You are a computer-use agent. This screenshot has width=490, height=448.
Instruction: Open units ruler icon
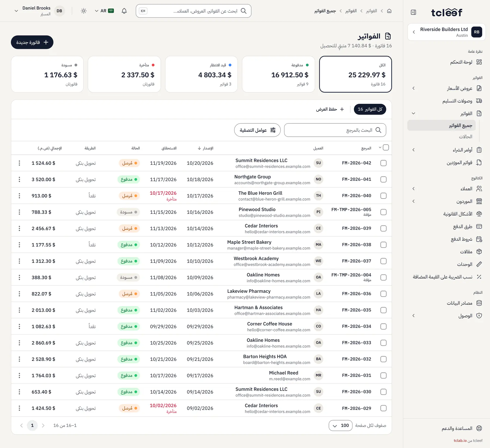(x=479, y=264)
